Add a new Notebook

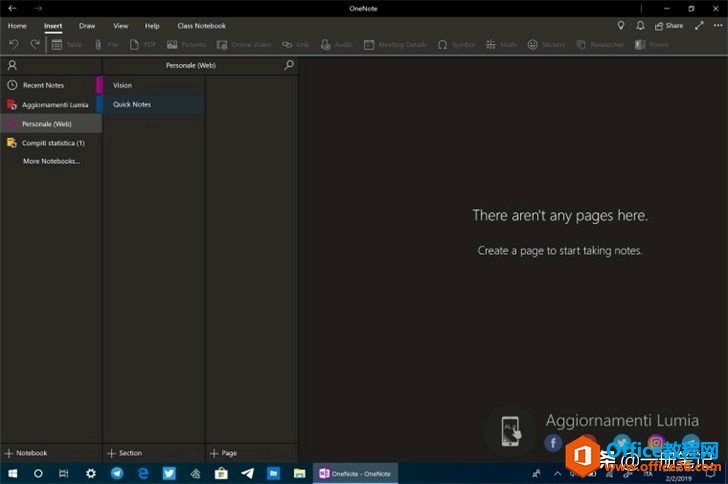[26, 453]
